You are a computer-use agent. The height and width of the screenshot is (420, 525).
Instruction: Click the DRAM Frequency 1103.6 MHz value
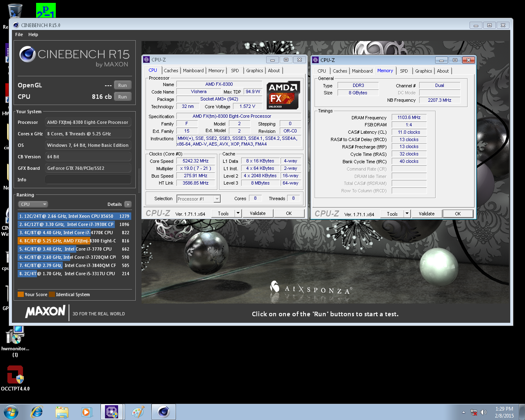pos(409,117)
